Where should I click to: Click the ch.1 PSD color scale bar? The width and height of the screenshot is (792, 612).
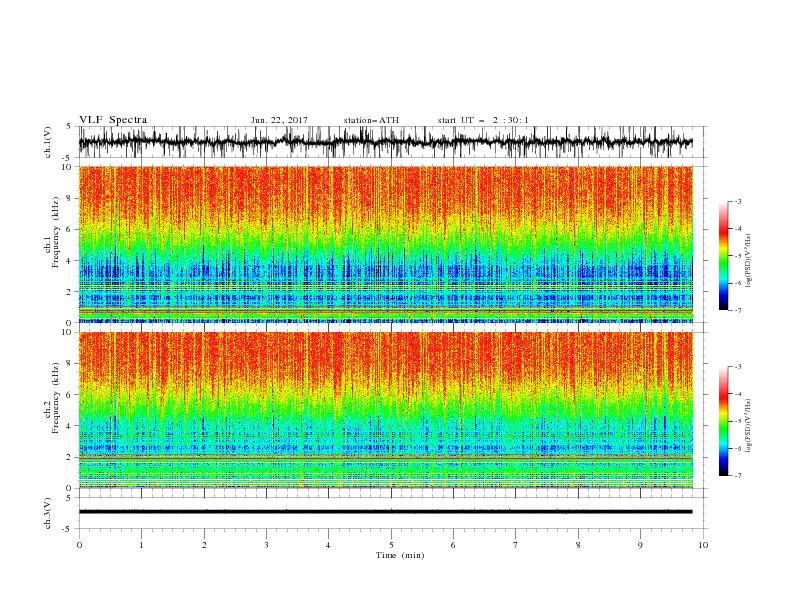(x=723, y=256)
